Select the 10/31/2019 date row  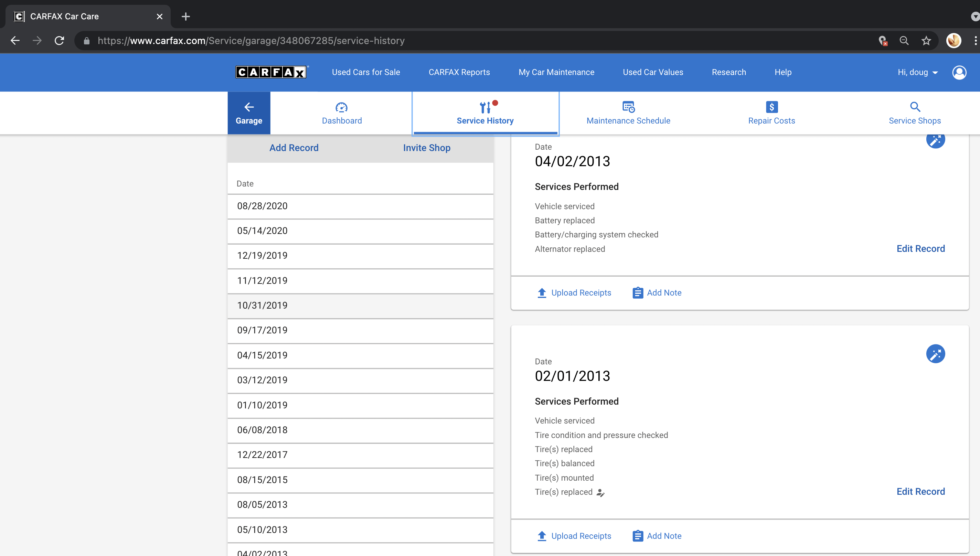[360, 306]
